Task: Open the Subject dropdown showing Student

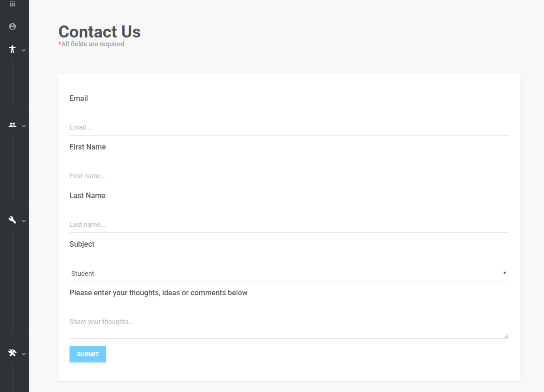Action: [x=289, y=273]
